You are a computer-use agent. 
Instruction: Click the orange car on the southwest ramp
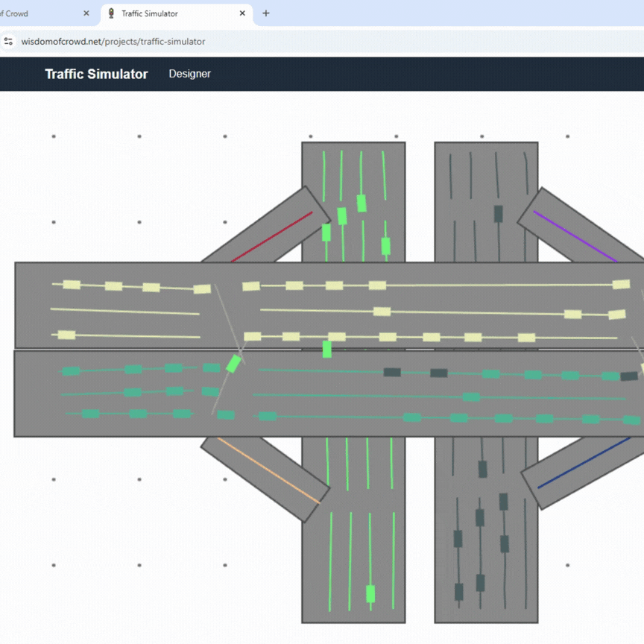click(x=268, y=470)
